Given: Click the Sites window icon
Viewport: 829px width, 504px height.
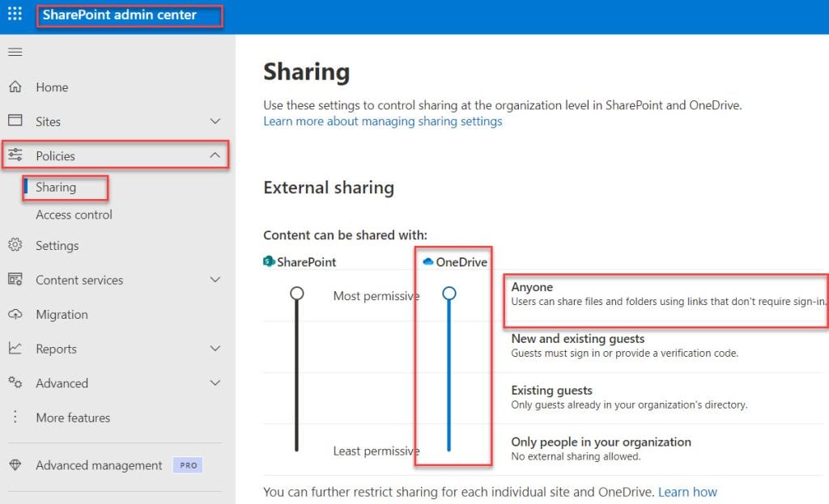Looking at the screenshot, I should click(x=15, y=121).
